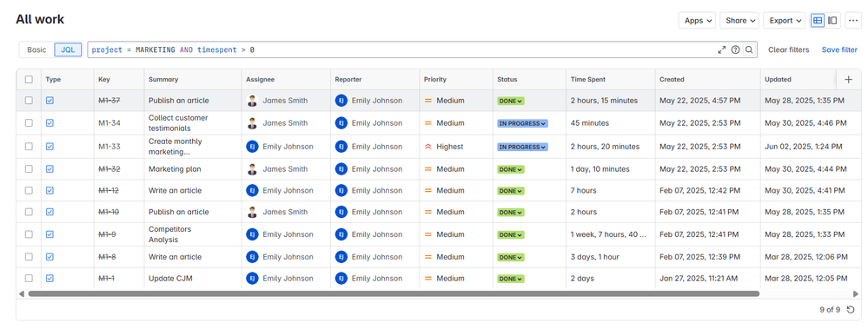Open DONE status dropdown for M1-32
This screenshot has width=868, height=329.
tap(511, 170)
